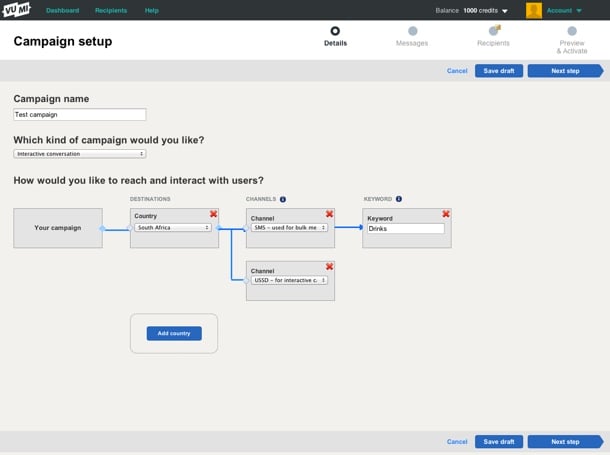Remove the South Africa country box
This screenshot has height=455, width=610.
[x=213, y=214]
